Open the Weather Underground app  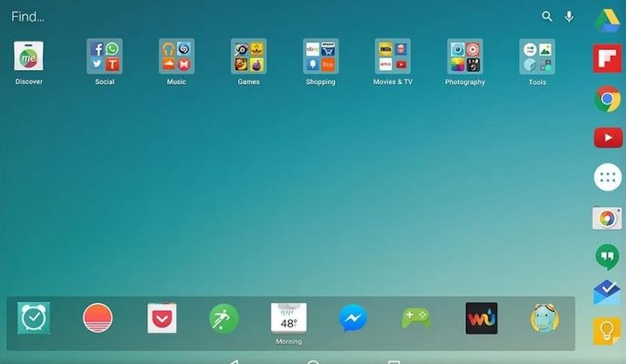point(481,319)
